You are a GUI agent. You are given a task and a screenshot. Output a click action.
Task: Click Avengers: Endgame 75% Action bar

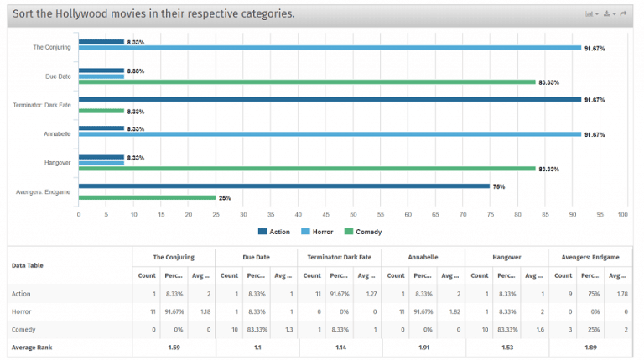click(x=284, y=186)
